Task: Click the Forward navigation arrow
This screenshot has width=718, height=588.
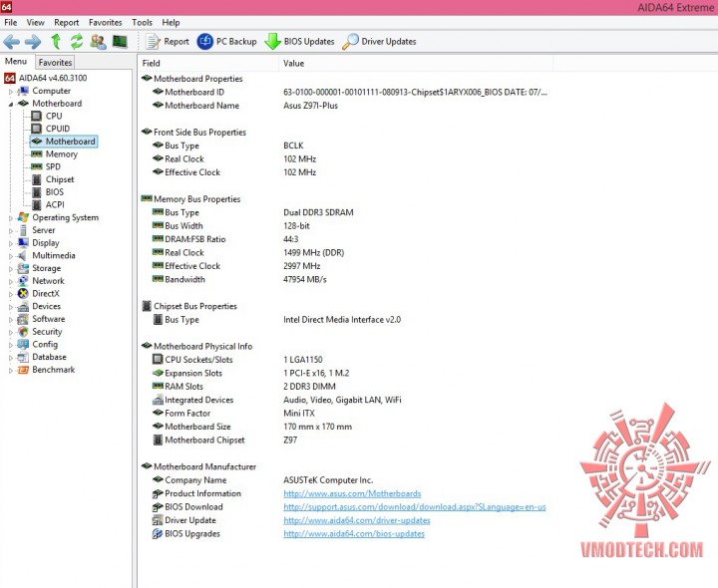Action: 33,42
